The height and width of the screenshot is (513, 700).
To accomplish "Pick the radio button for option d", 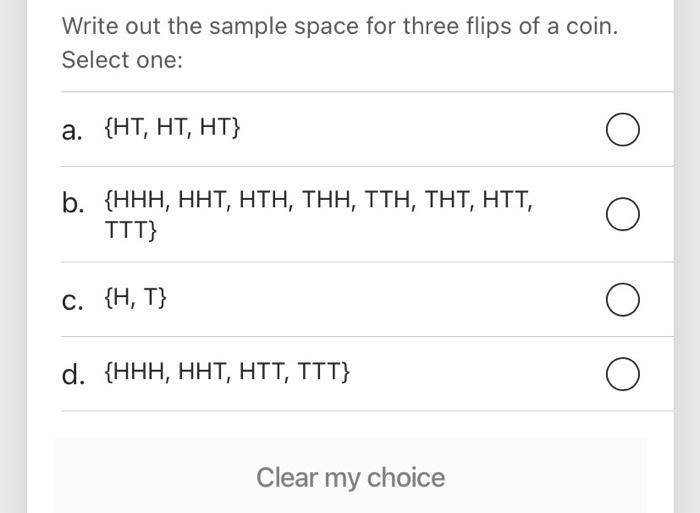I will (x=623, y=374).
